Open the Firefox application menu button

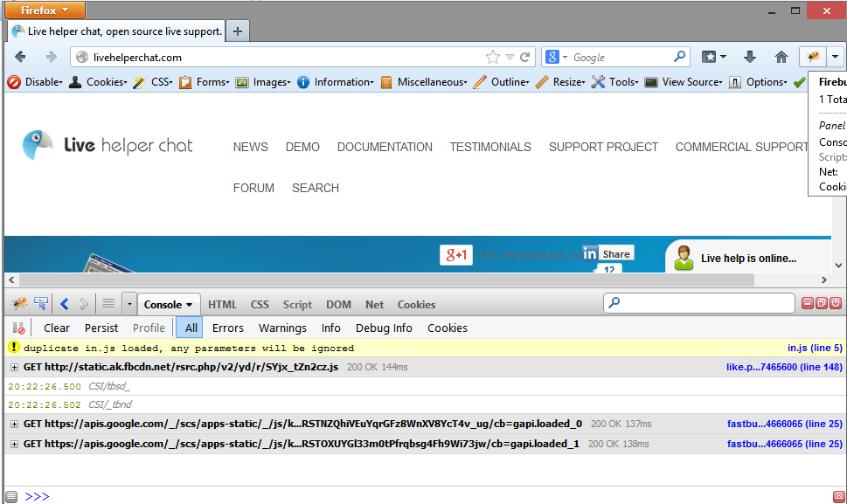[45, 10]
